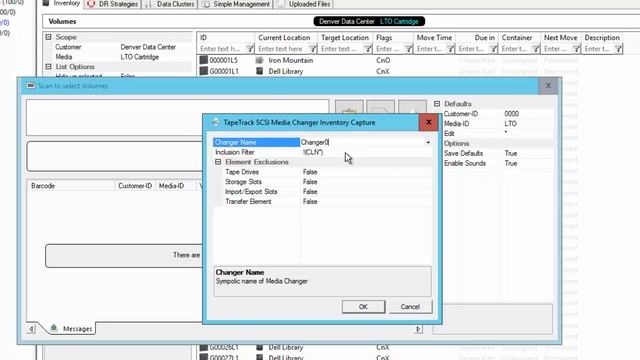The width and height of the screenshot is (640, 360).
Task: Collapse the List Options group
Action: coord(48,66)
